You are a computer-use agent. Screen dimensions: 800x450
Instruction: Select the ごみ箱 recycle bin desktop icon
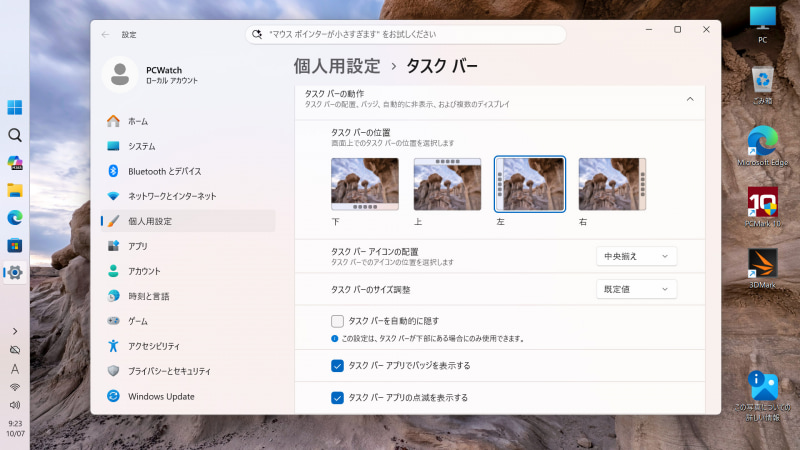(762, 85)
